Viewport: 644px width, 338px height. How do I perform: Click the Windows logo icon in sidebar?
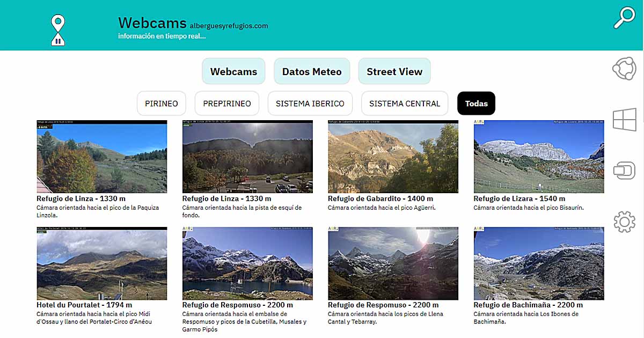(624, 120)
